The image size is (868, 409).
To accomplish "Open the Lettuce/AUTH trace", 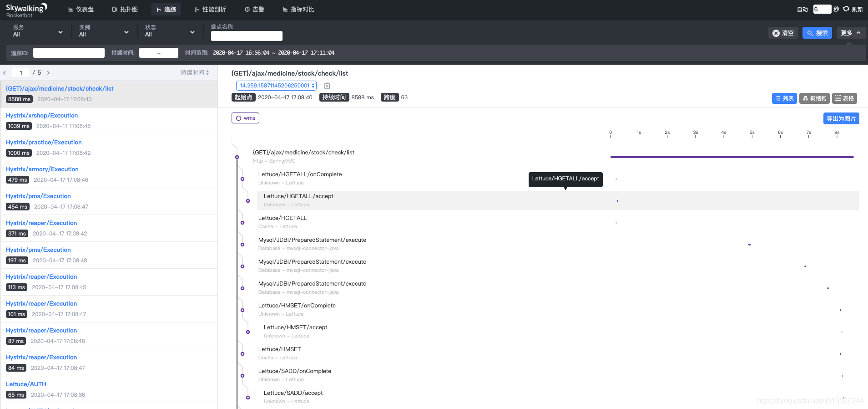I will 109,389.
